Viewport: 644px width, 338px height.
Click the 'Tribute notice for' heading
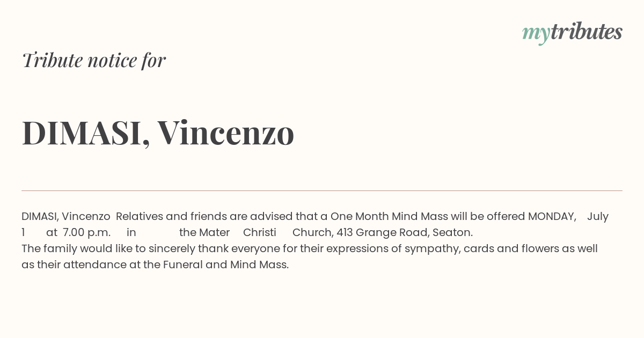click(x=94, y=60)
